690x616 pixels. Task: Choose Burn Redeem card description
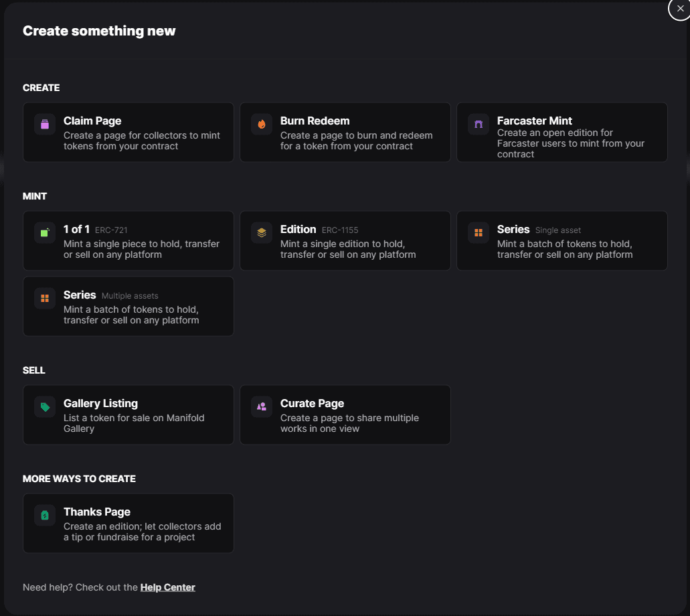tap(357, 141)
